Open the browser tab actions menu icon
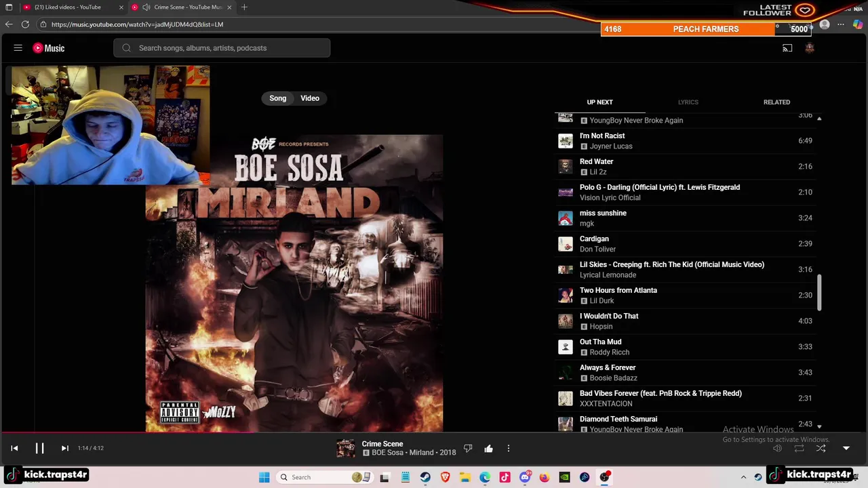The height and width of the screenshot is (488, 868). (9, 7)
